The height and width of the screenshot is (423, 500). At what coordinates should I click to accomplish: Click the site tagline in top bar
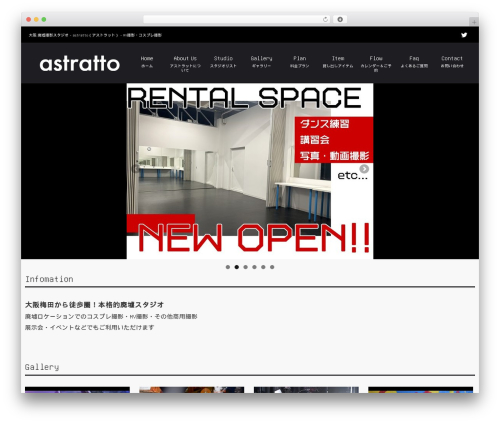click(95, 35)
